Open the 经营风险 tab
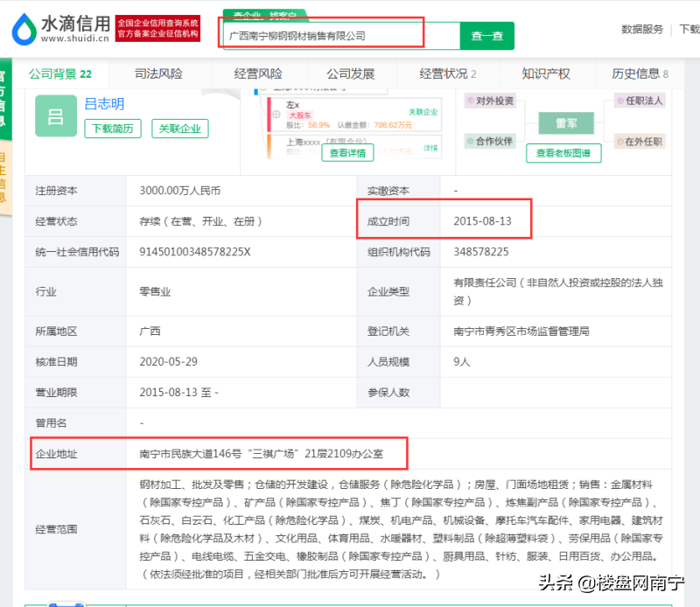This screenshot has width=700, height=607. click(258, 73)
